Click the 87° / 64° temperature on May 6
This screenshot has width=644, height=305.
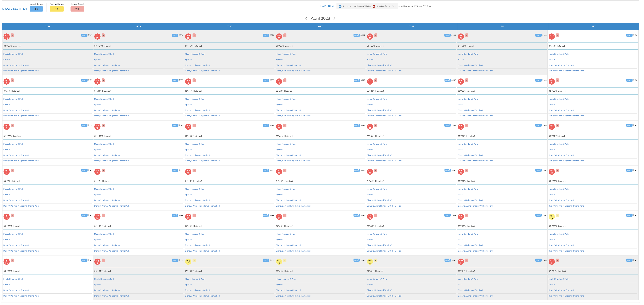tap(557, 271)
